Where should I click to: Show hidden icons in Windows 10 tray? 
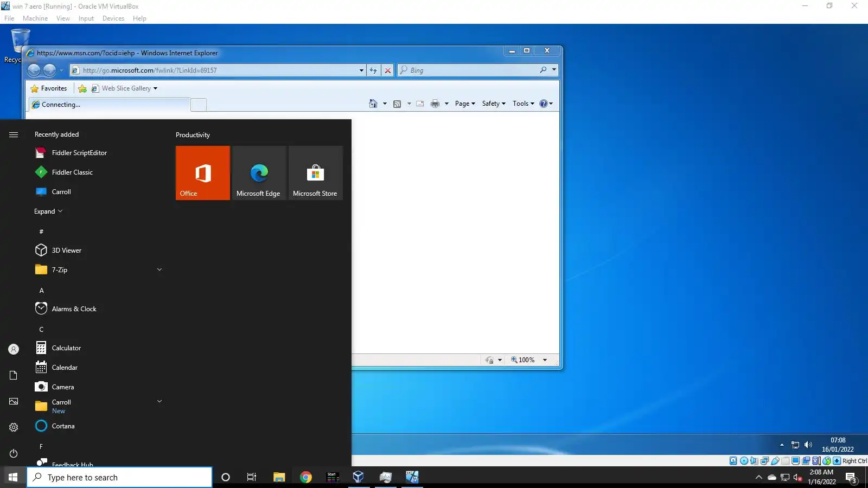(759, 478)
